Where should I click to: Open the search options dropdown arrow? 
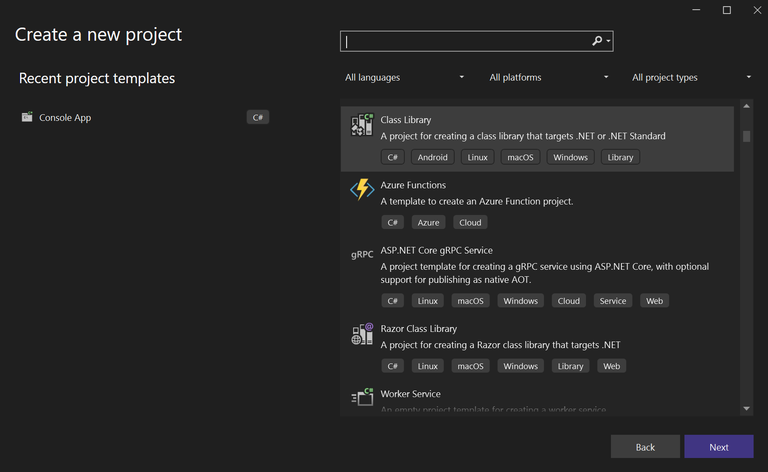tap(608, 41)
